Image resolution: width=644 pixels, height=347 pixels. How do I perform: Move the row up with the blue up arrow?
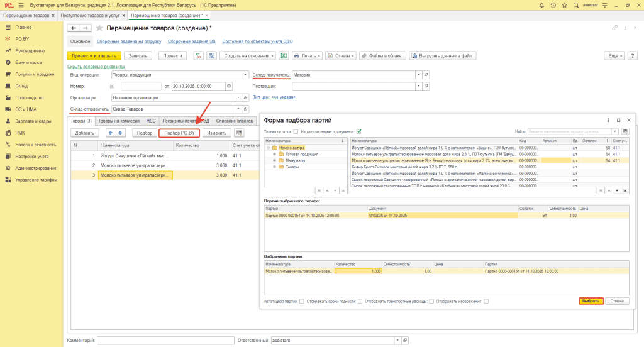pyautogui.click(x=111, y=133)
